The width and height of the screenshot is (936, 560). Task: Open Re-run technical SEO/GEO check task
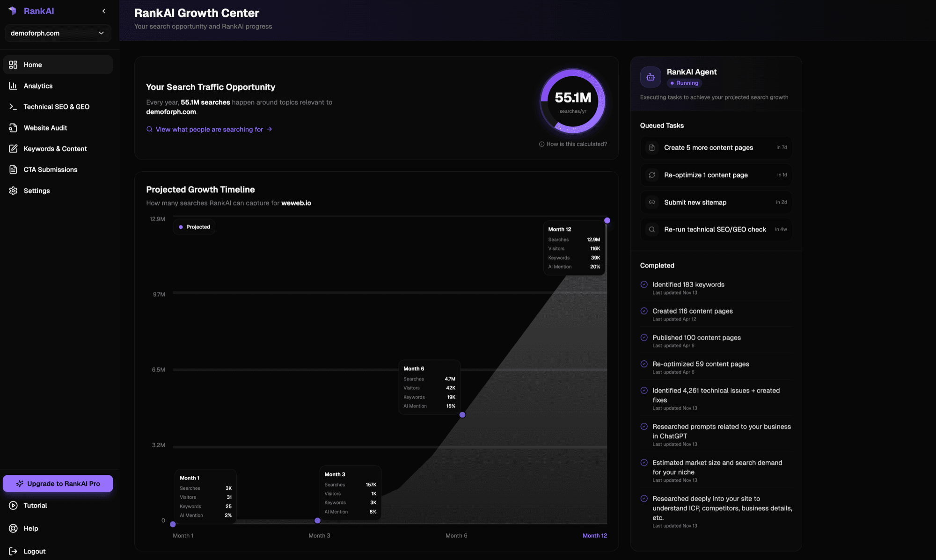click(716, 229)
